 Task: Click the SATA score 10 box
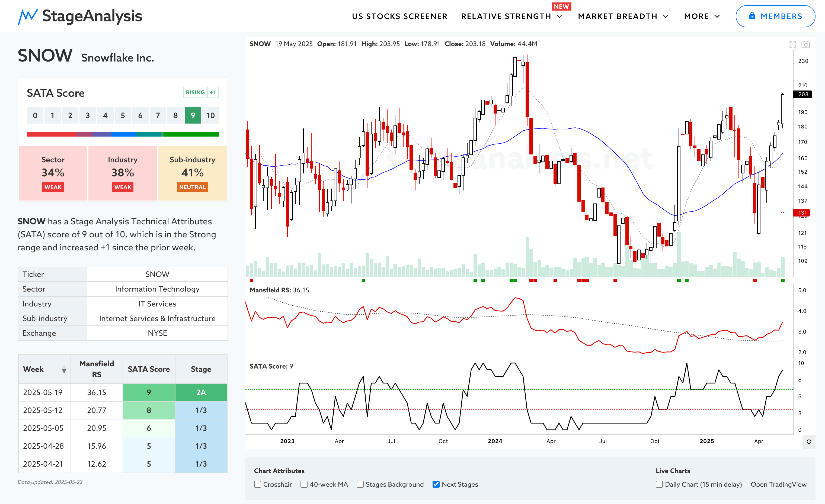point(210,115)
